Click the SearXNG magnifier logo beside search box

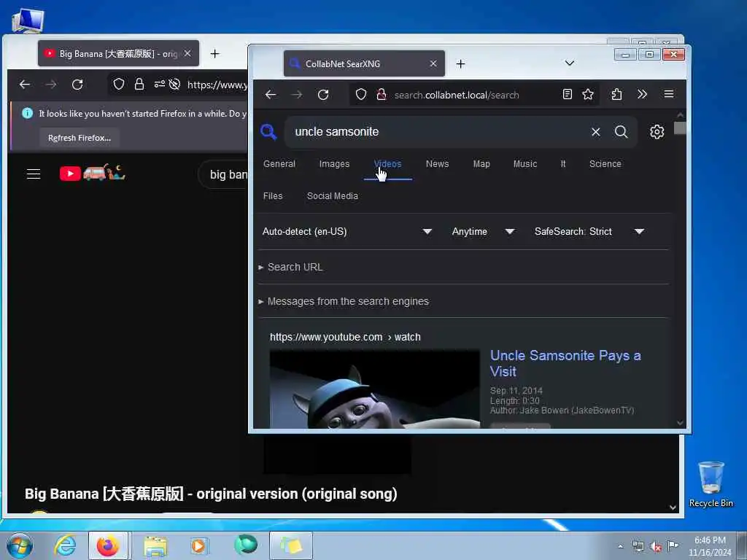268,131
